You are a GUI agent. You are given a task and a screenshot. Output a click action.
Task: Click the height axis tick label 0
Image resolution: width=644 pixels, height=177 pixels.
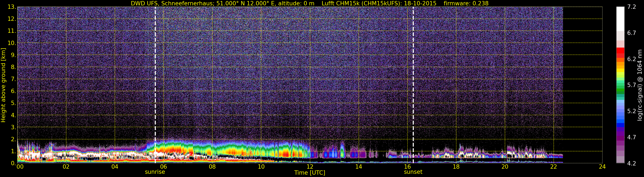[x=13, y=163]
